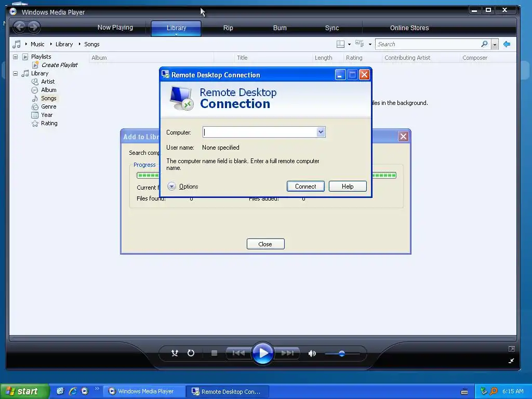Expand the Music breadcrumb arrow

coord(26,44)
